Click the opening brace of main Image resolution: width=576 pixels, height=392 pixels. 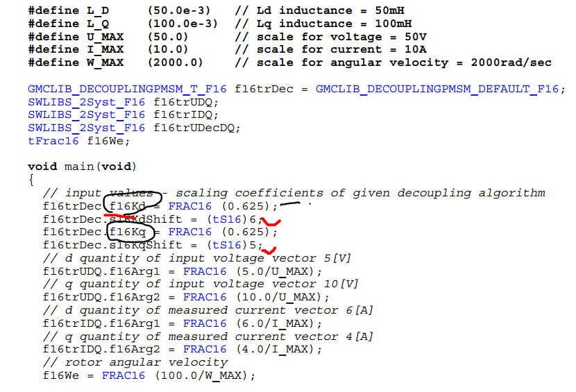(x=31, y=180)
